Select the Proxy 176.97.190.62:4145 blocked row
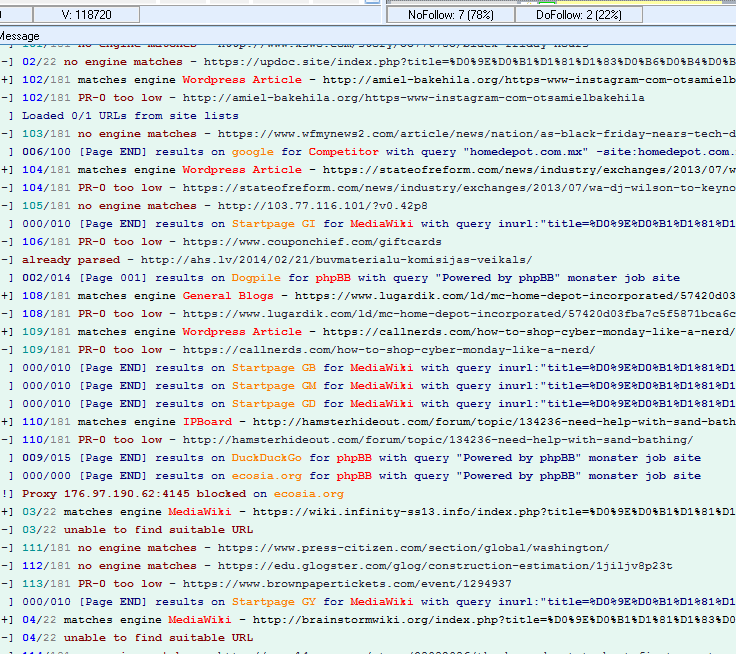This screenshot has height=654, width=736. point(368,493)
